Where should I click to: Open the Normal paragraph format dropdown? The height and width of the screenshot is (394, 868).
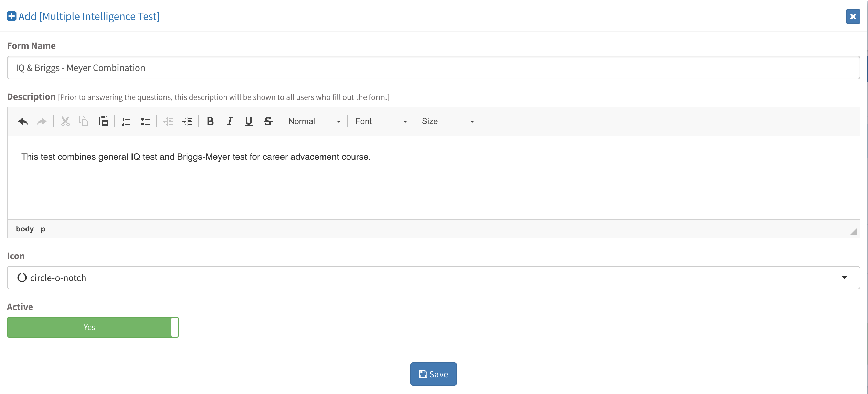(314, 121)
